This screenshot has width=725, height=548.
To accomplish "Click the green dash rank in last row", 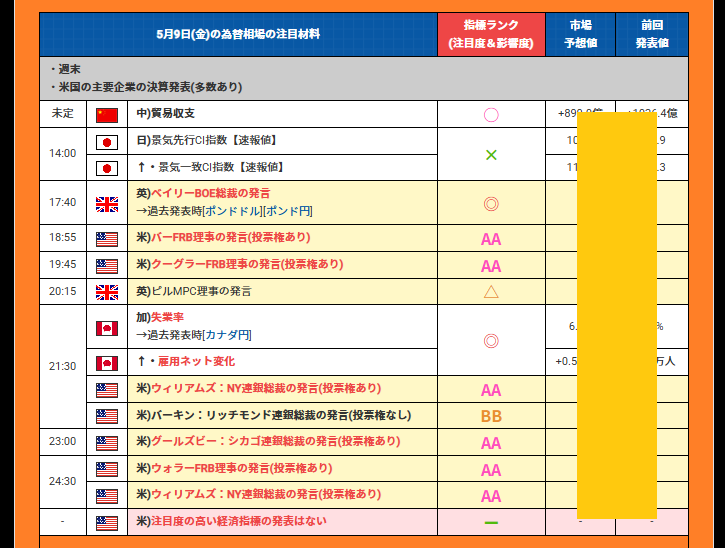I will coord(491,523).
